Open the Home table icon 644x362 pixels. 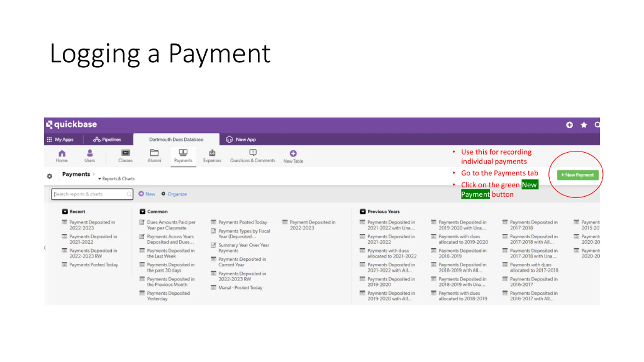tap(62, 153)
